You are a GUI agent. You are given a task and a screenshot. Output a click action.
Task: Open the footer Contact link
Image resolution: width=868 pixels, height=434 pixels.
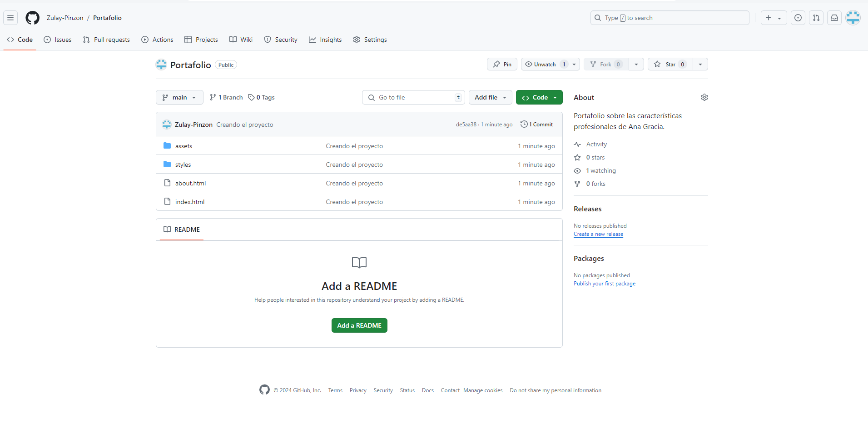pos(450,390)
